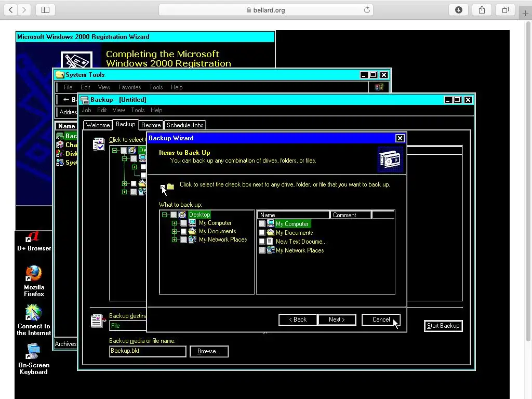Check My Computer checkbox in right list
Screen dimensions: 532x399
pyautogui.click(x=262, y=224)
